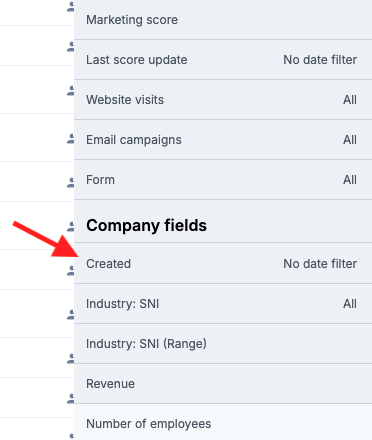
Task: Change the Industry: SNI 'All' selection
Action: click(x=350, y=304)
